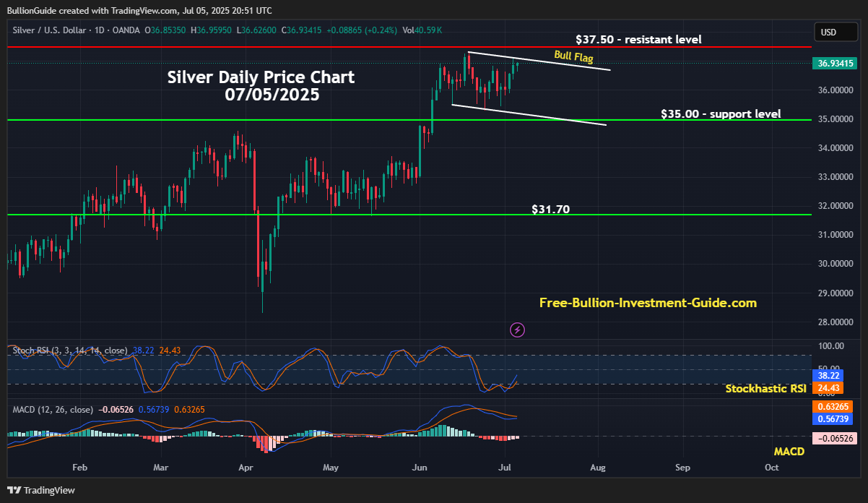
Task: Click the 30.00000 price axis label
Action: click(836, 264)
